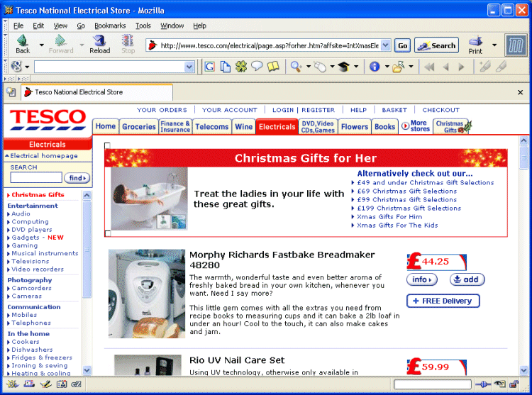Viewport: 532px width, 395px height.
Task: Close the current tab with X button
Action: [x=520, y=92]
